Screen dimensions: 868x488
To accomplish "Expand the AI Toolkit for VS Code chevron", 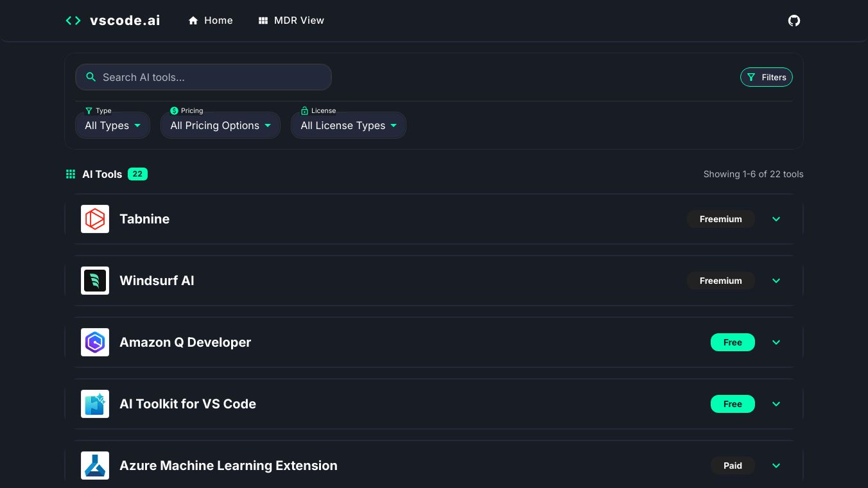I will pos(776,404).
